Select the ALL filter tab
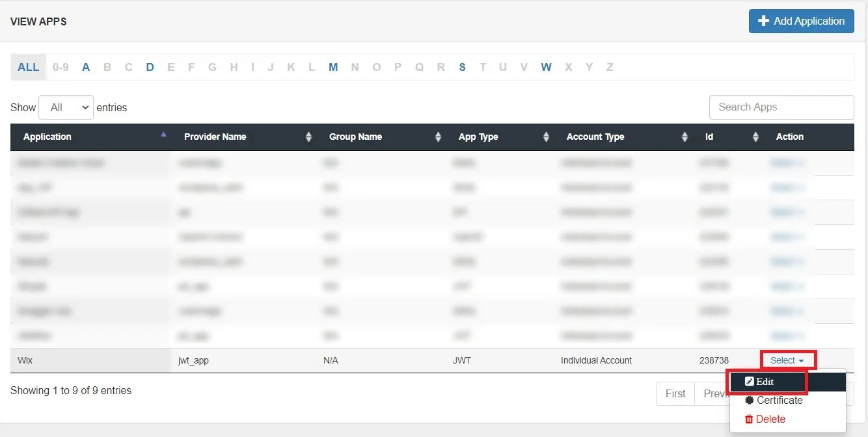Image resolution: width=868 pixels, height=437 pixels. point(28,66)
